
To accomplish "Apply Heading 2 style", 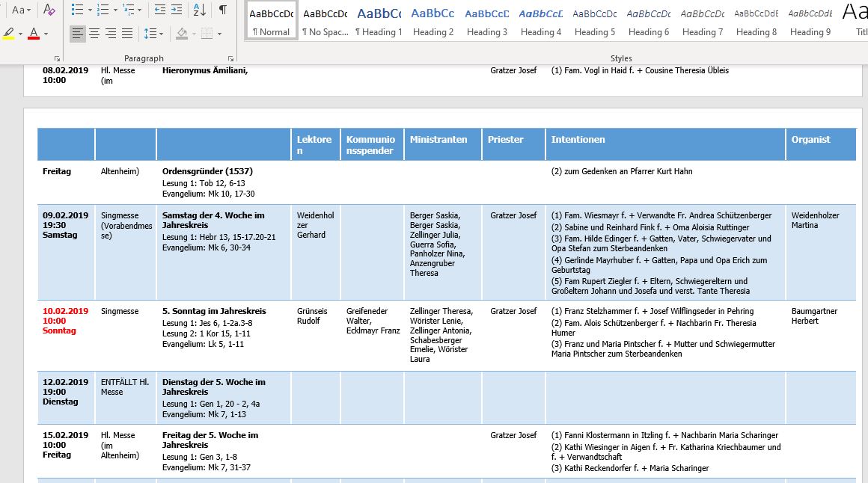I will (433, 20).
